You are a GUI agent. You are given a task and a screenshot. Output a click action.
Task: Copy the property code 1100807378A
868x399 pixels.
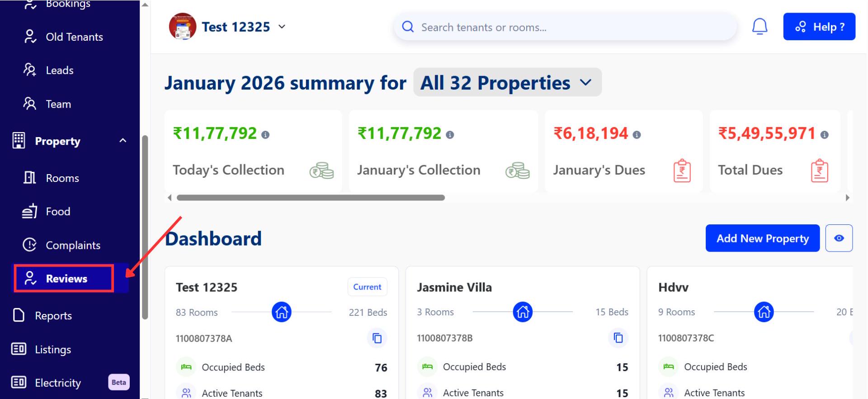377,338
